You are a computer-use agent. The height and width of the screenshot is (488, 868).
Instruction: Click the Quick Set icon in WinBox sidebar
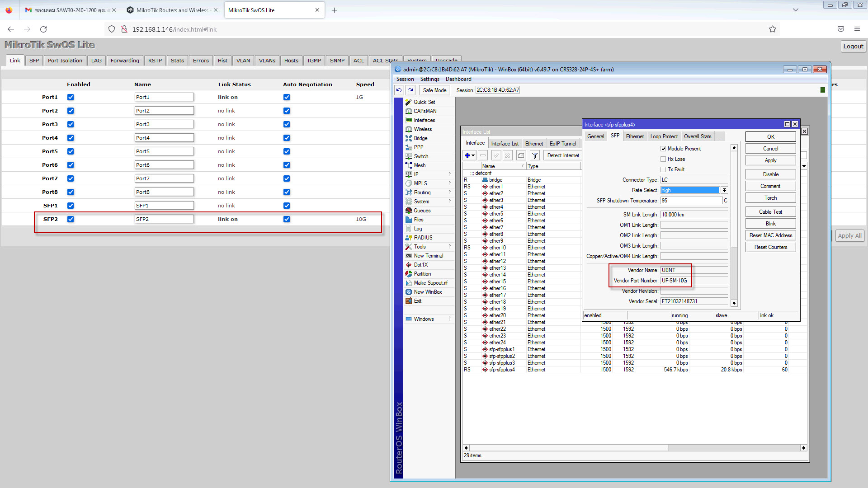click(x=408, y=102)
